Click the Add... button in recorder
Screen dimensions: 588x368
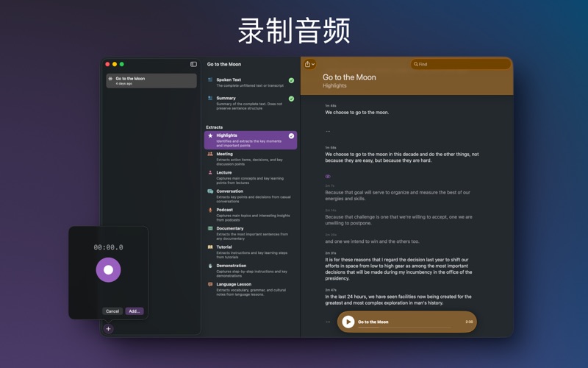[135, 311]
